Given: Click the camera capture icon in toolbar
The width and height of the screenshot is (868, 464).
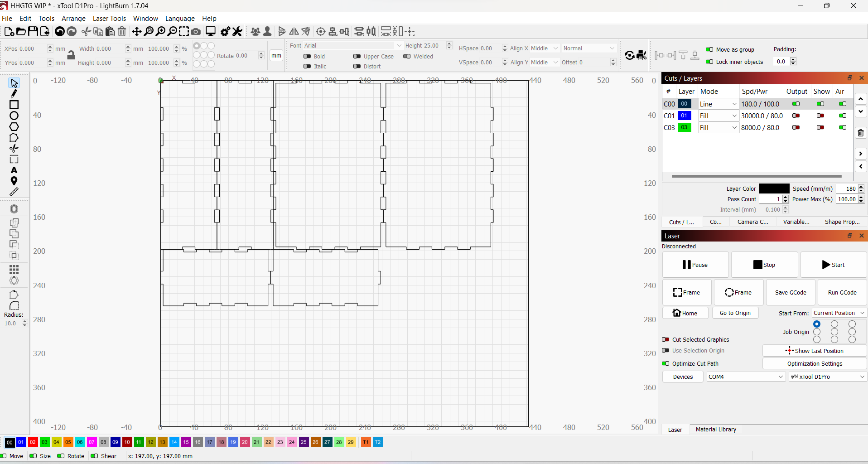Looking at the screenshot, I should [x=196, y=32].
